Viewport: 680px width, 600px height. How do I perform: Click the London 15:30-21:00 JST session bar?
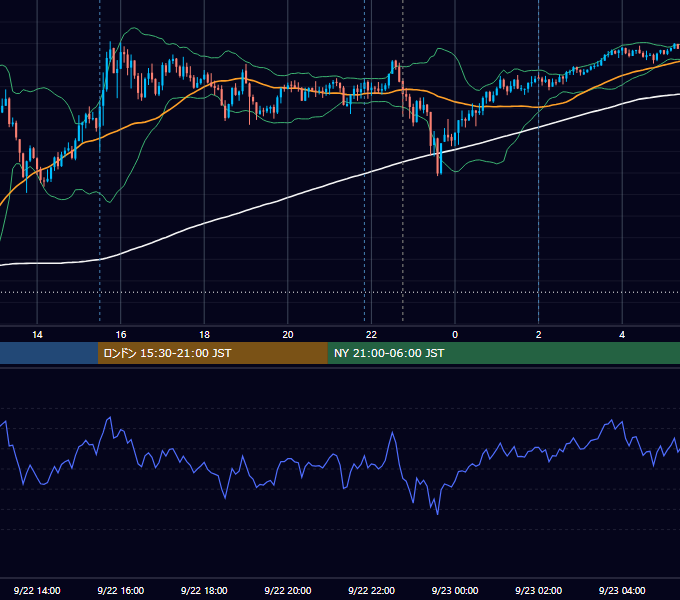coord(212,353)
